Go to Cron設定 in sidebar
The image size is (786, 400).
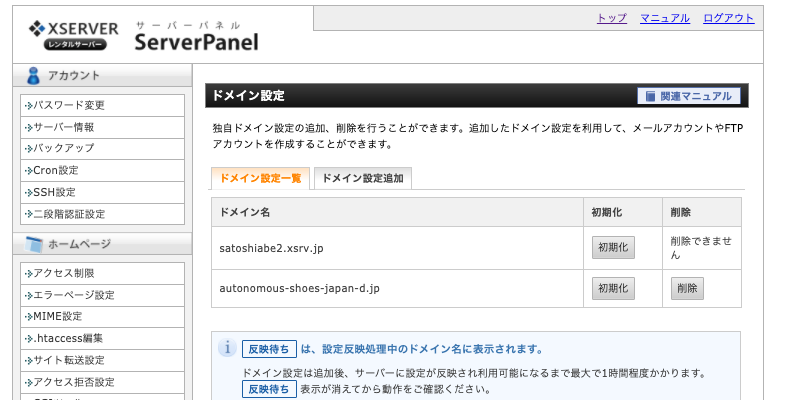pos(56,170)
